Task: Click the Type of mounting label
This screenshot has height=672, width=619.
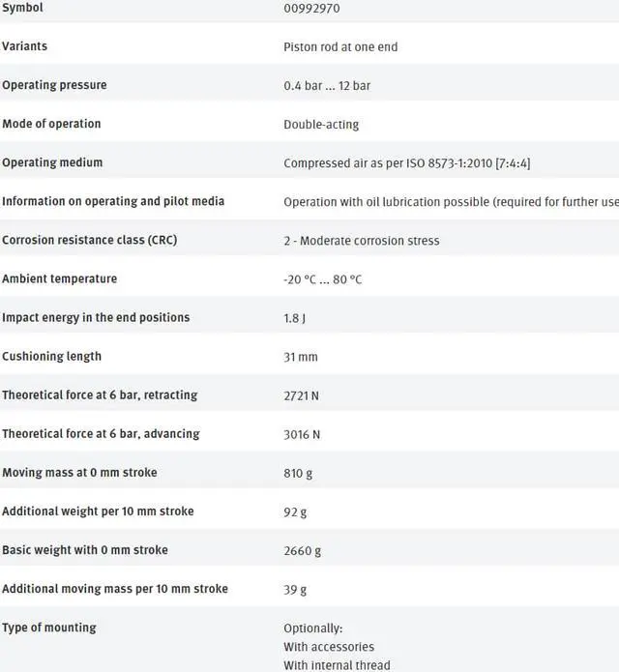Action: [x=48, y=628]
